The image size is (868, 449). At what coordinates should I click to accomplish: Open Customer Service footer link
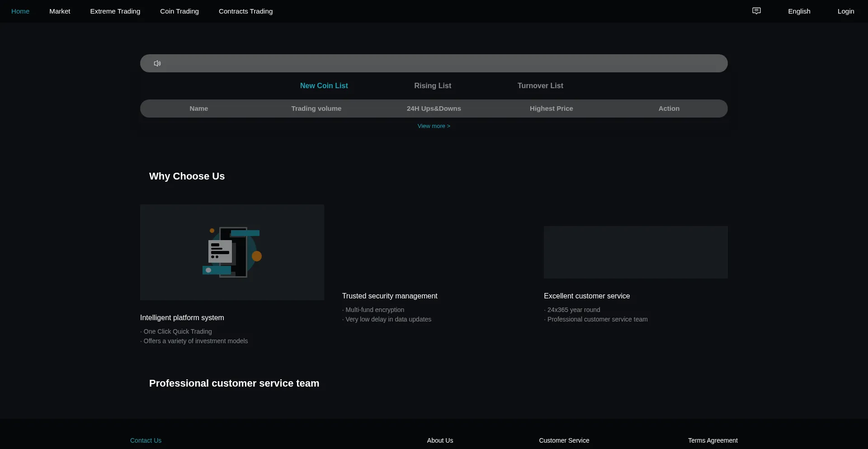564,440
